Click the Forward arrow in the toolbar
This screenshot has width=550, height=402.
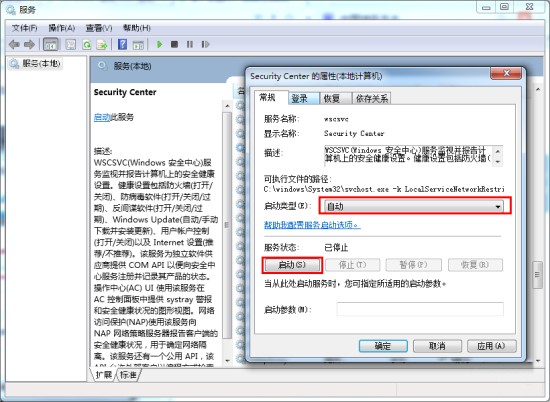(x=29, y=45)
